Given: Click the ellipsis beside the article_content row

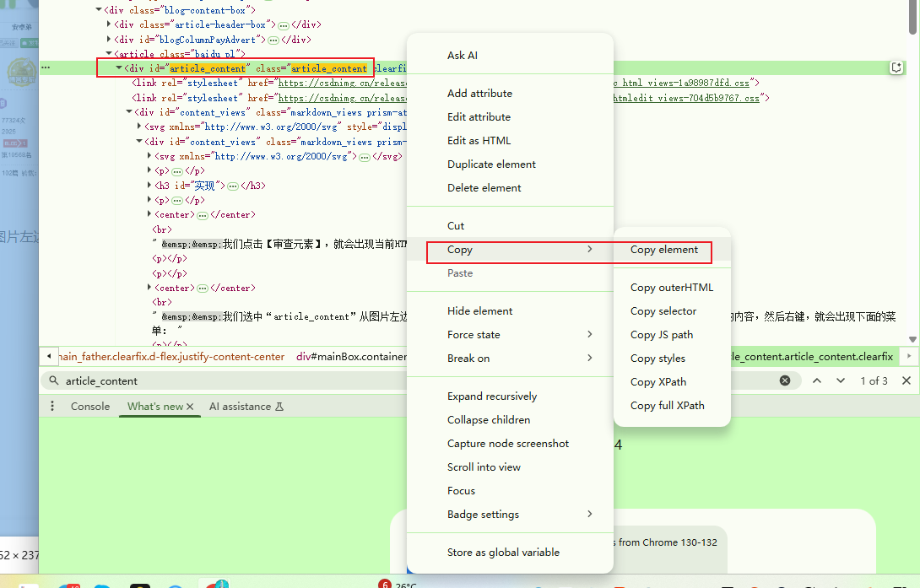Looking at the screenshot, I should pos(46,68).
